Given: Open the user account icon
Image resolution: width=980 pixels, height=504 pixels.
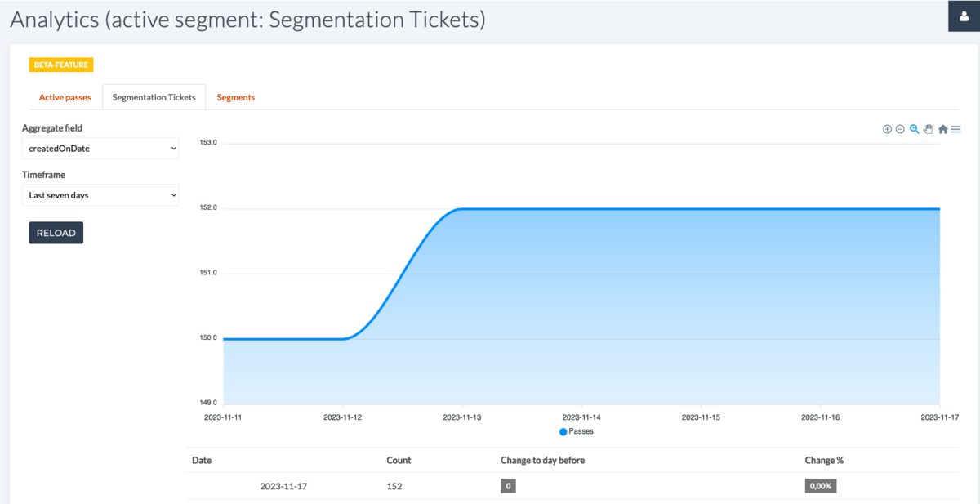Looking at the screenshot, I should pyautogui.click(x=964, y=16).
